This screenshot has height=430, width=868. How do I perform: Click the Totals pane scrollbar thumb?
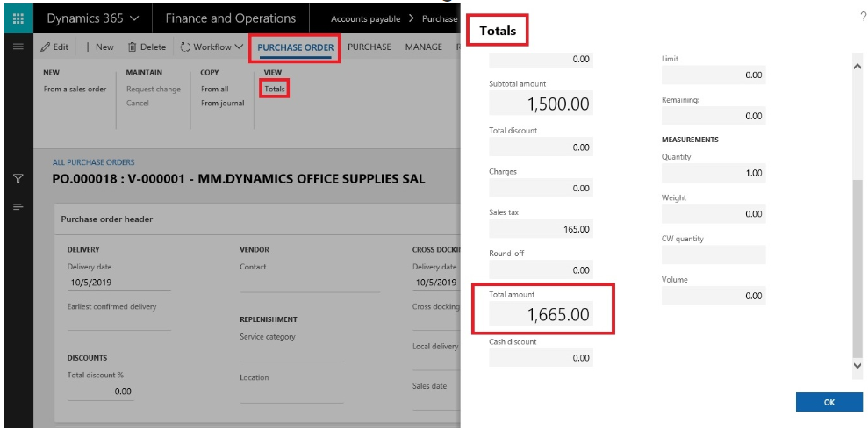pyautogui.click(x=858, y=269)
